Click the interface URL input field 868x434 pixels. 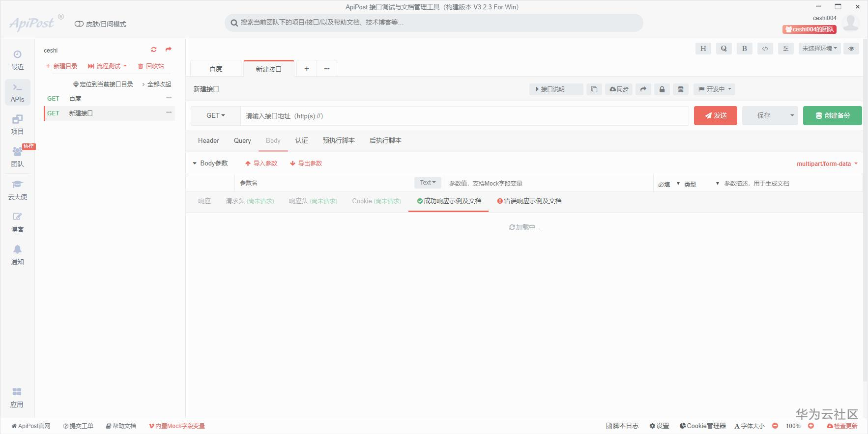coord(464,116)
